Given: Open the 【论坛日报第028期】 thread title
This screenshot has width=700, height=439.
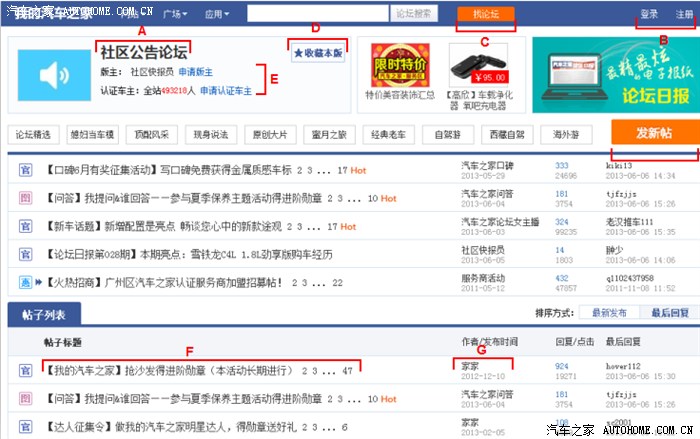Looking at the screenshot, I should coord(189,255).
